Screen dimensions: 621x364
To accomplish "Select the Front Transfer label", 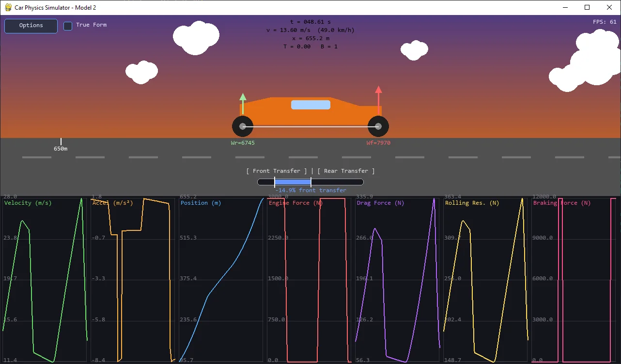I will pyautogui.click(x=277, y=171).
